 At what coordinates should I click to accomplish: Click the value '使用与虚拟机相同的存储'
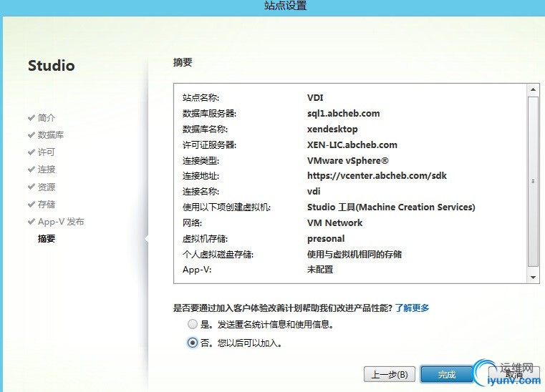[355, 254]
